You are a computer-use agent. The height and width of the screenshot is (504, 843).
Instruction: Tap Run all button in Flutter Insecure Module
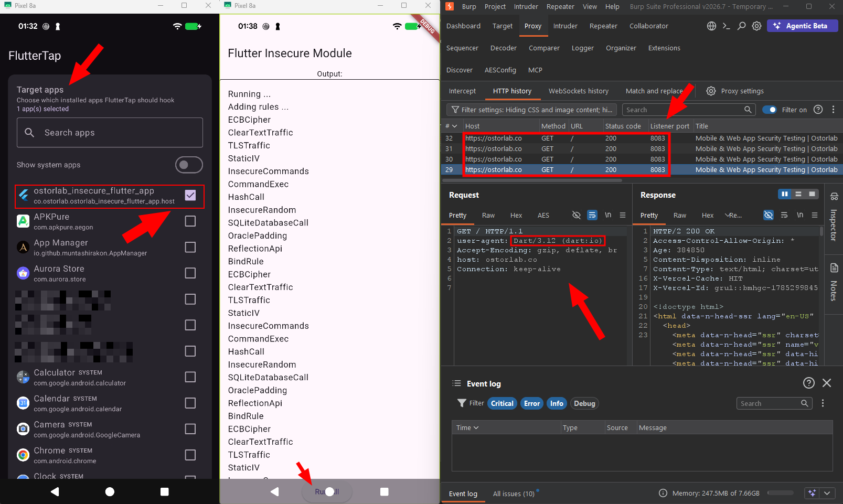coord(327,491)
